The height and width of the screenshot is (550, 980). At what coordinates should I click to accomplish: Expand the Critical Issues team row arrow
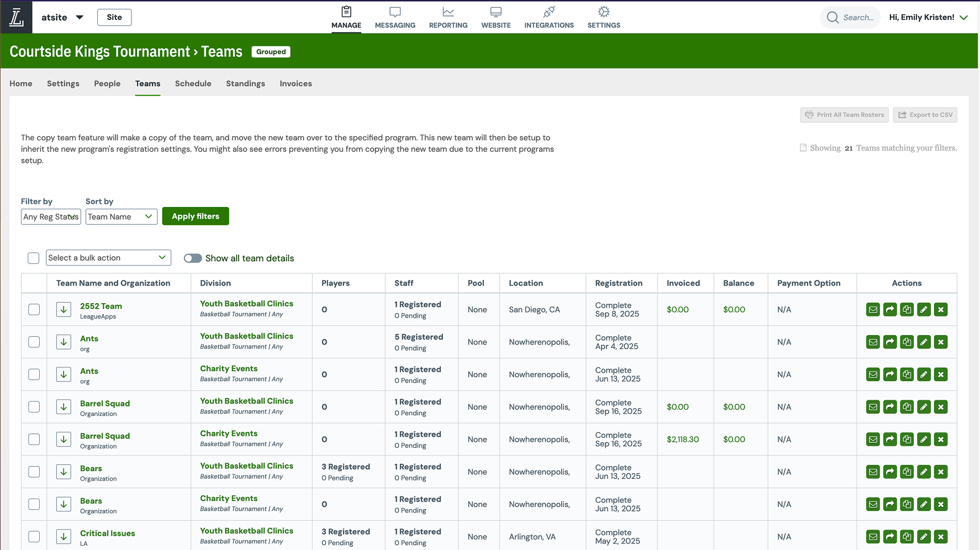click(x=64, y=537)
